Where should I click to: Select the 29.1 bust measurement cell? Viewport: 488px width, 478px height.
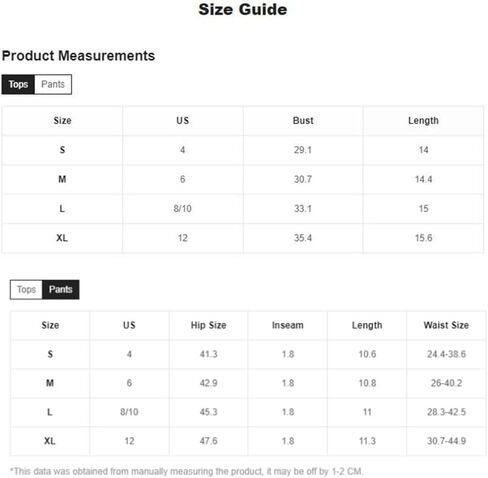pyautogui.click(x=303, y=150)
